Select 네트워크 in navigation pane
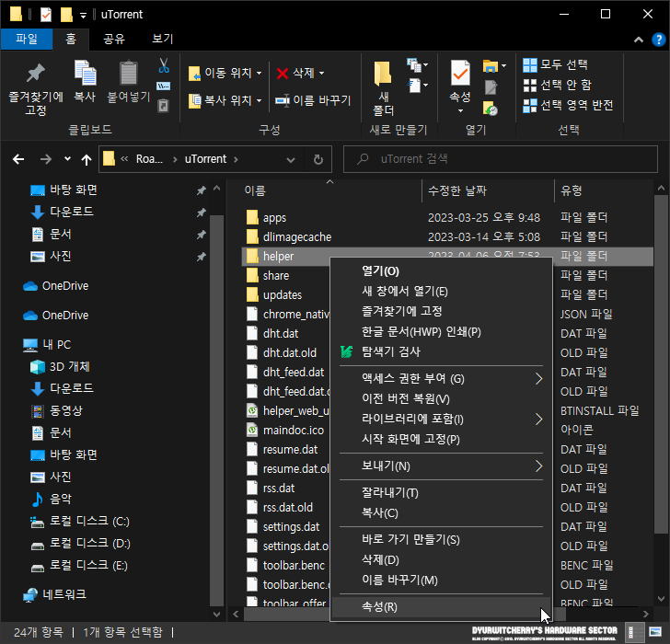 coord(54,594)
